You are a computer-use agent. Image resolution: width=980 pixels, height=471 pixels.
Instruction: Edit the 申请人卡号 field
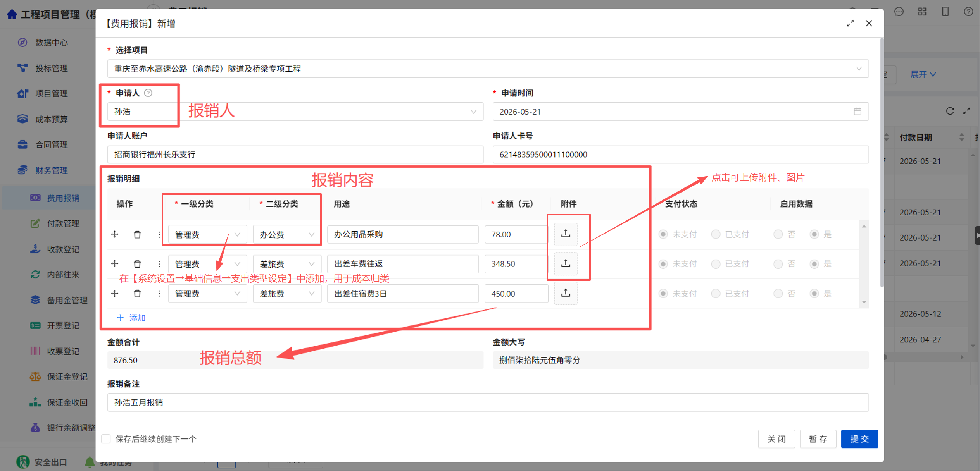pyautogui.click(x=681, y=155)
